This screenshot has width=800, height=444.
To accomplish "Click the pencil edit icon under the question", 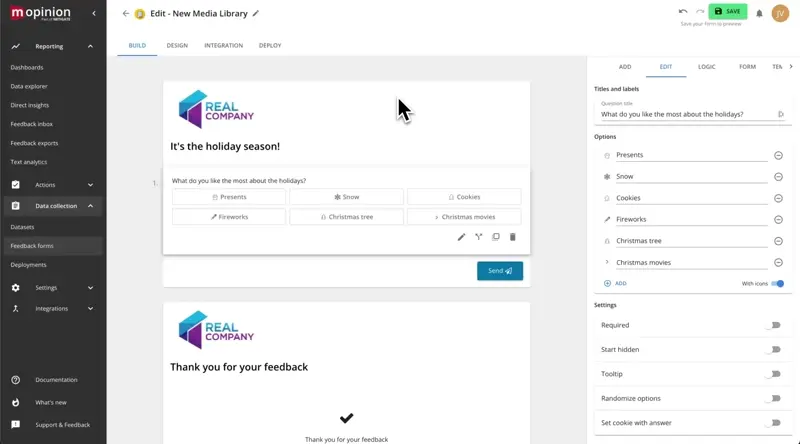I will pos(461,237).
